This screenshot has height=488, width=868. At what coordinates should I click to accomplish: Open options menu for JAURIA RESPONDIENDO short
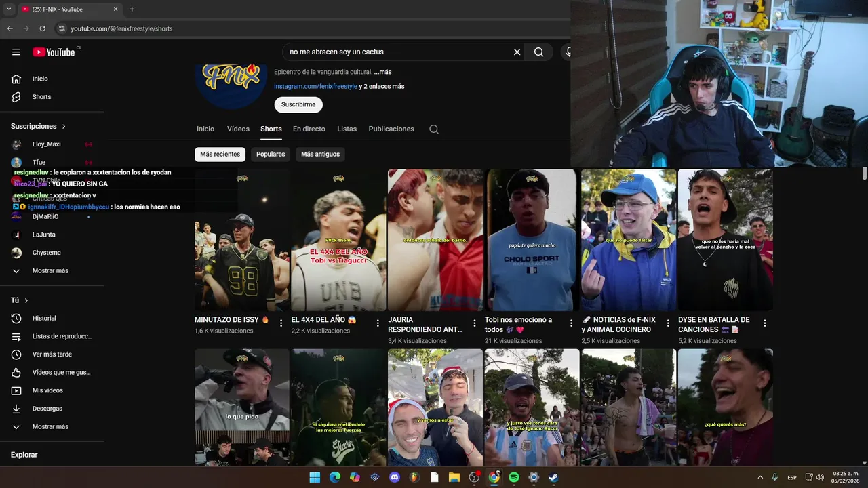coord(475,323)
